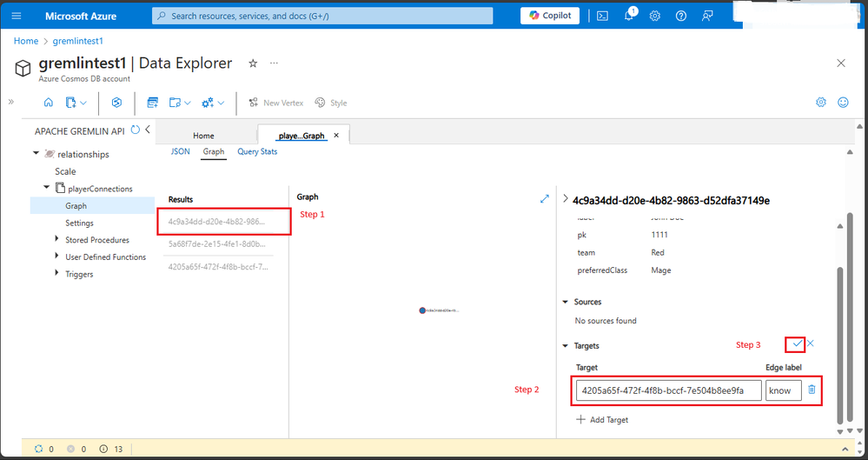Open the Azure portal hamburger menu
This screenshot has width=868, height=460.
pyautogui.click(x=16, y=16)
